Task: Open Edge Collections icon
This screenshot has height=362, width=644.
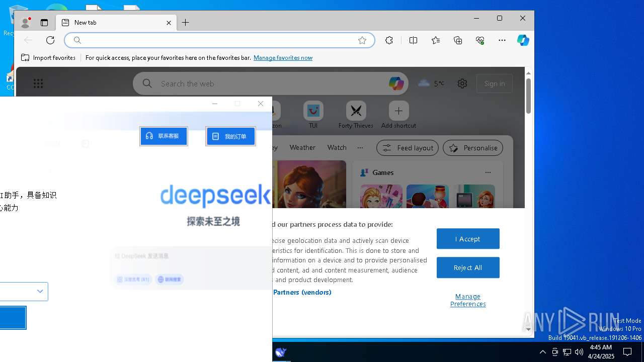Action: 458,40
